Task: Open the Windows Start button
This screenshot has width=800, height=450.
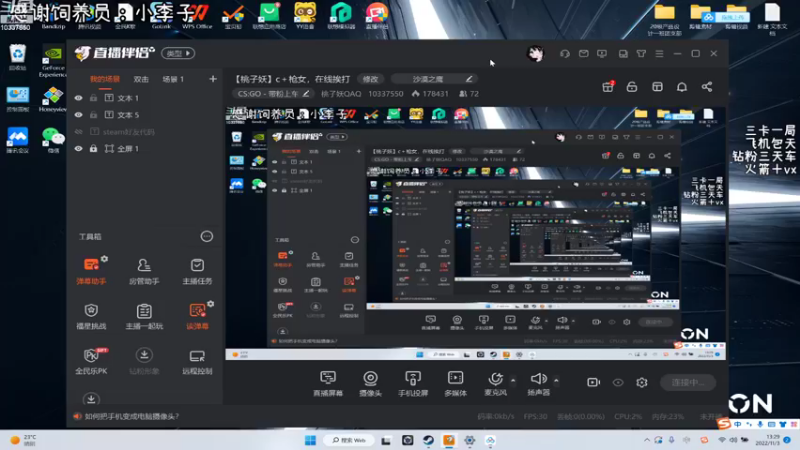Action: (310, 440)
